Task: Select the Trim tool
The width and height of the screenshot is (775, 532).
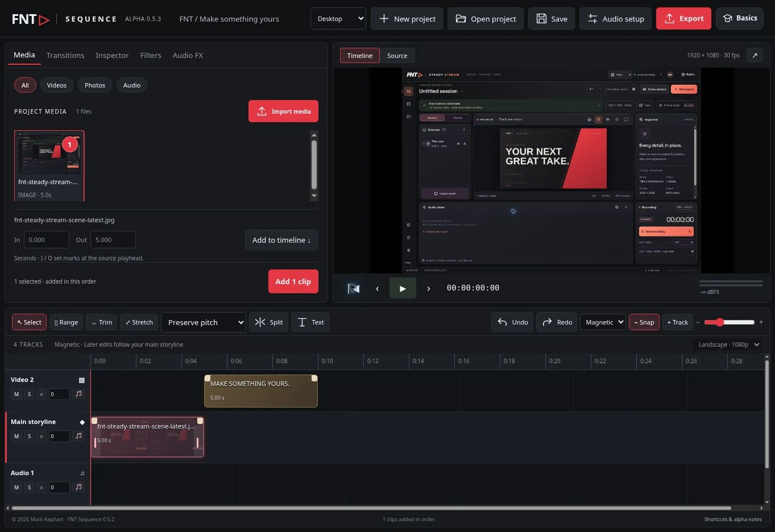Action: tap(102, 322)
